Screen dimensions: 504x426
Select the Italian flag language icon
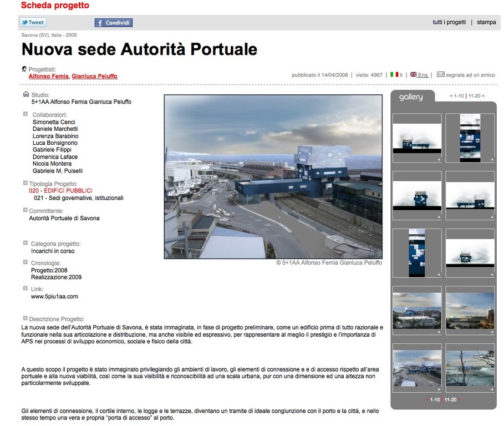[394, 74]
